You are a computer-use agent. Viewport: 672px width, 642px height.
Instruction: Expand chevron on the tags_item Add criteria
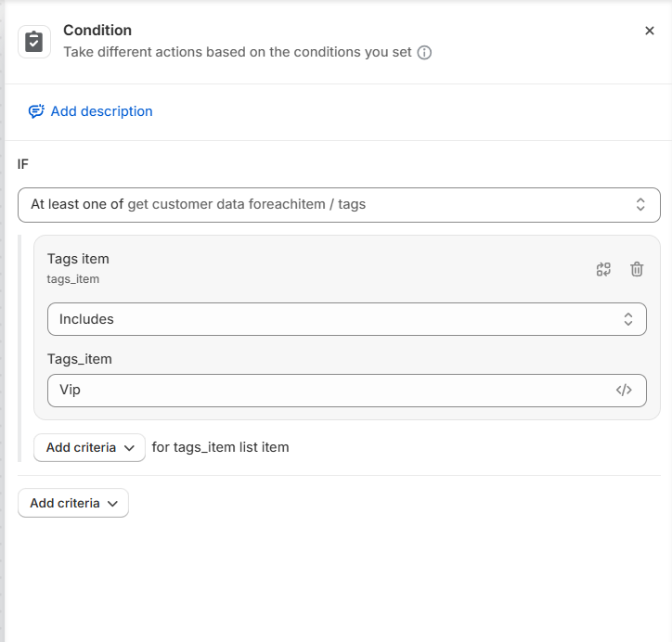pyautogui.click(x=129, y=448)
